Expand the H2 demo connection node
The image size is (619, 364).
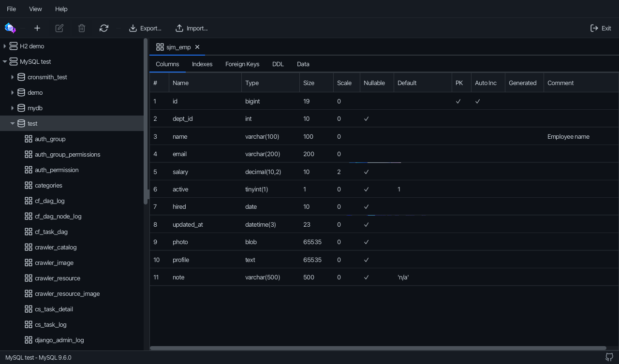pyautogui.click(x=5, y=46)
